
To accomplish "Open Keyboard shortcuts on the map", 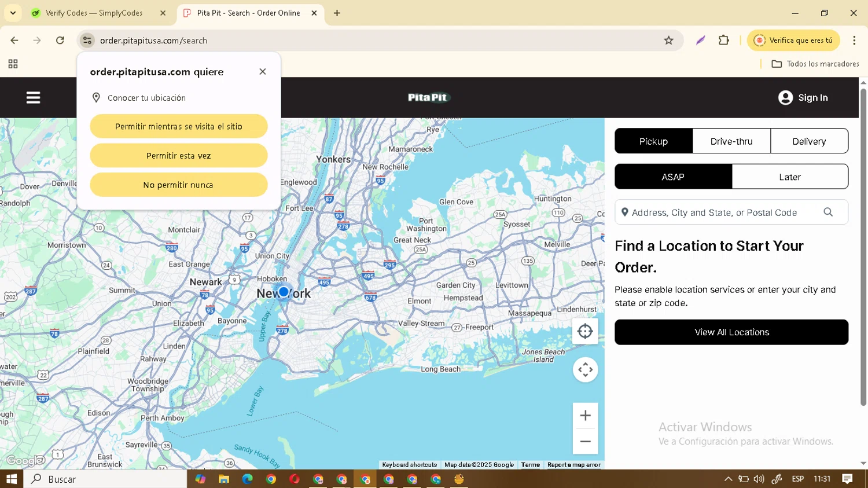I will click(x=409, y=465).
